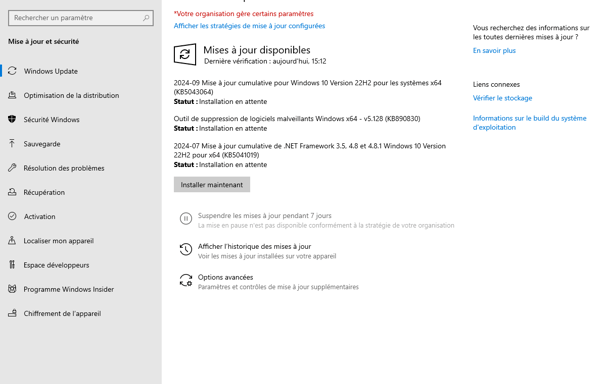This screenshot has width=606, height=384.
Task: Open the Options avancées gear-sync icon
Action: pos(186,280)
